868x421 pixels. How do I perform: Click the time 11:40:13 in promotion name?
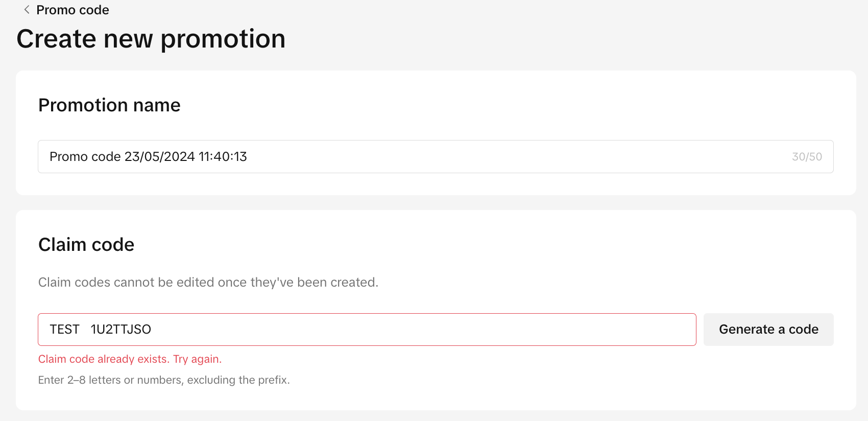tap(223, 157)
